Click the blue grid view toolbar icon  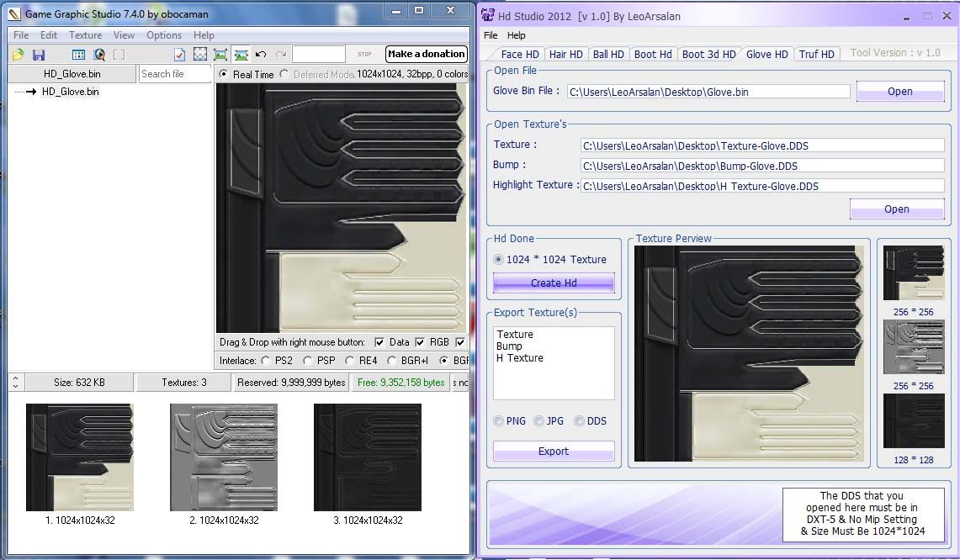[x=78, y=55]
